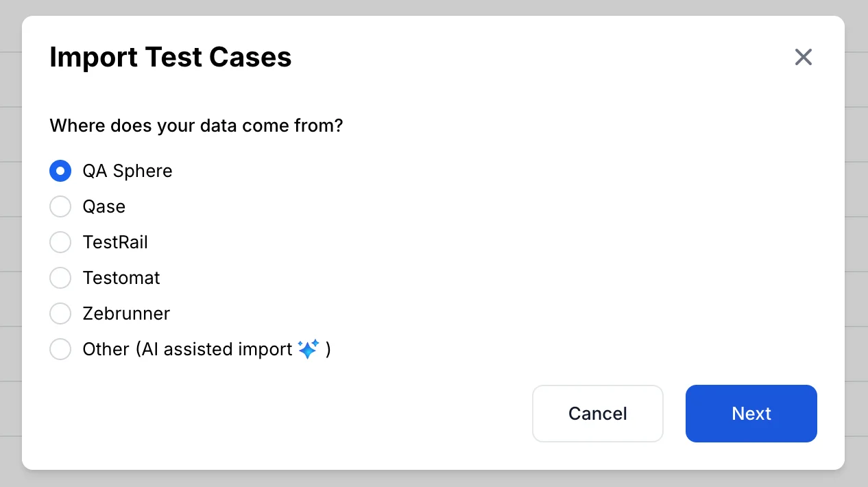Image resolution: width=868 pixels, height=487 pixels.
Task: Click the 'Where does your data come from?' text
Action: tap(196, 126)
